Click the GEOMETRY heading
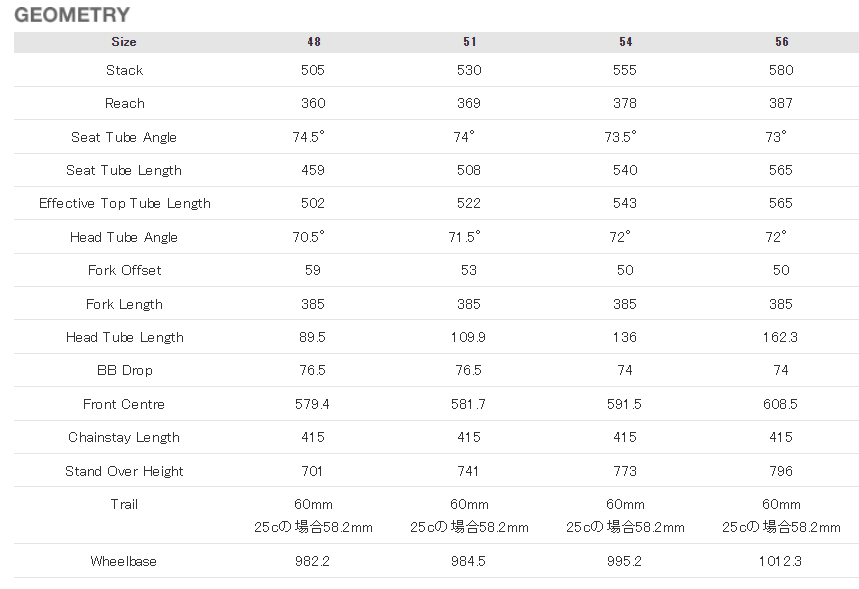The height and width of the screenshot is (589, 859). coord(72,15)
